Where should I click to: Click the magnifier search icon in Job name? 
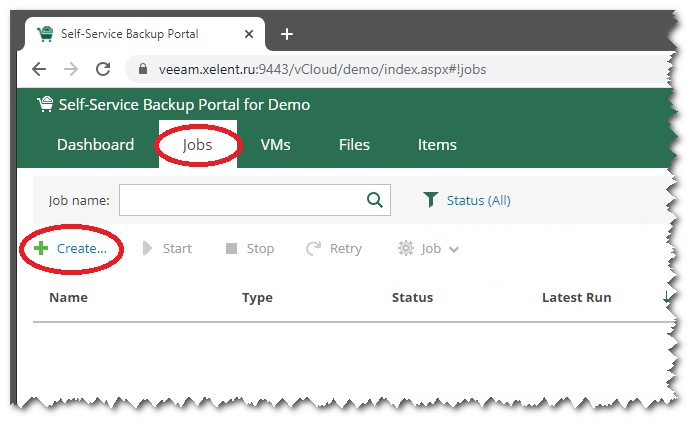pos(375,200)
